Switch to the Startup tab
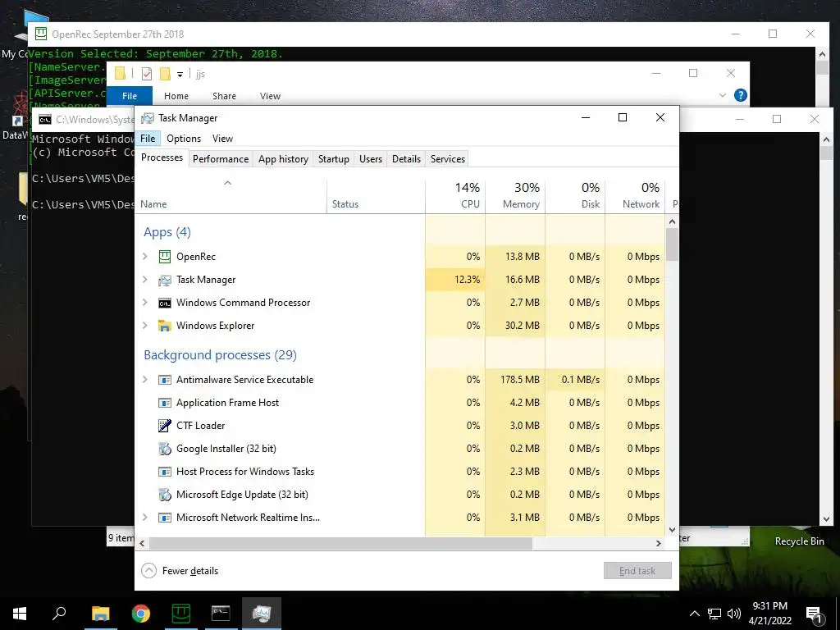This screenshot has width=840, height=630. click(x=333, y=159)
